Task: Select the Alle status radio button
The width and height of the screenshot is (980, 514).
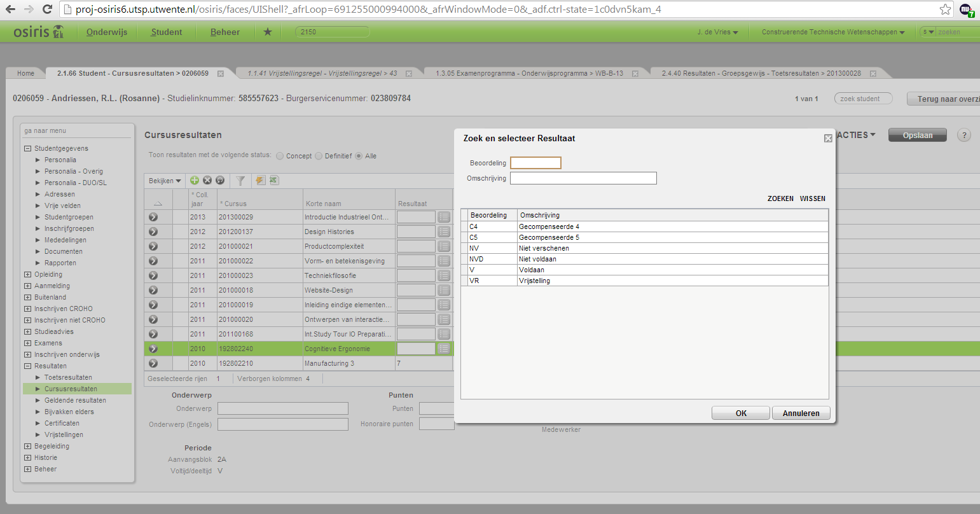Action: pos(359,156)
